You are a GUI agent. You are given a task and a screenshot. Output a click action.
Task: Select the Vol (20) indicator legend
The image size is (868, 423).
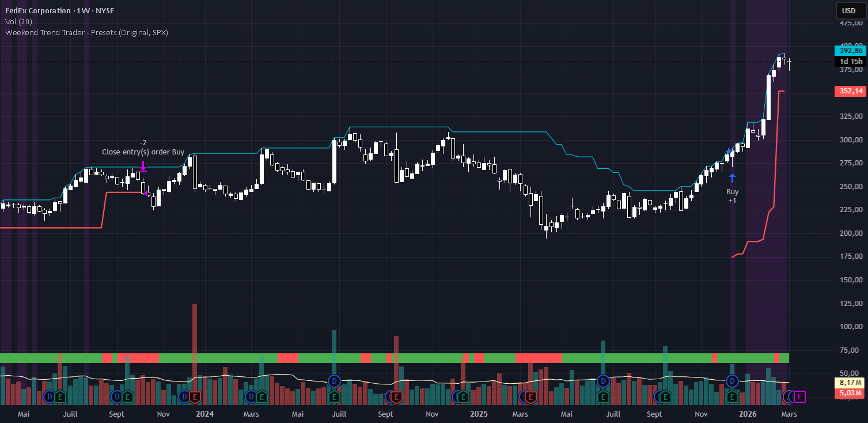[x=20, y=22]
